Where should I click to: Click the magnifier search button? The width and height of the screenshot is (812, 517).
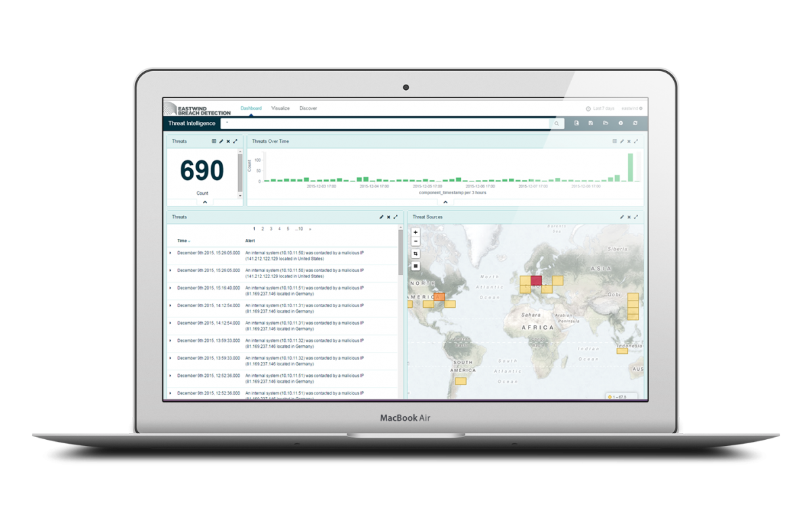[557, 124]
